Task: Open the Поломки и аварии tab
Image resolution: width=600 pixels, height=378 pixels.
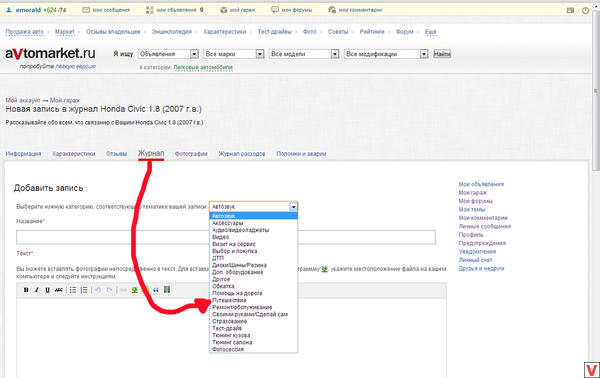Action: tap(301, 154)
